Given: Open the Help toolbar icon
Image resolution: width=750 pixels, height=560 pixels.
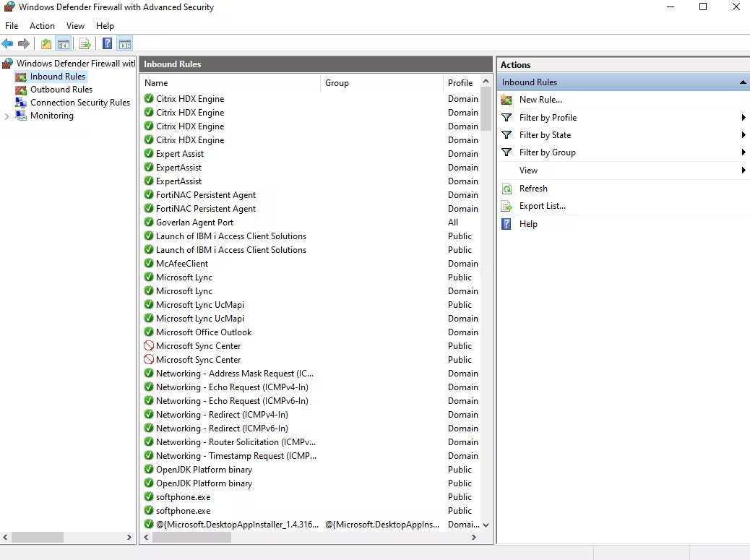Looking at the screenshot, I should coord(108,44).
